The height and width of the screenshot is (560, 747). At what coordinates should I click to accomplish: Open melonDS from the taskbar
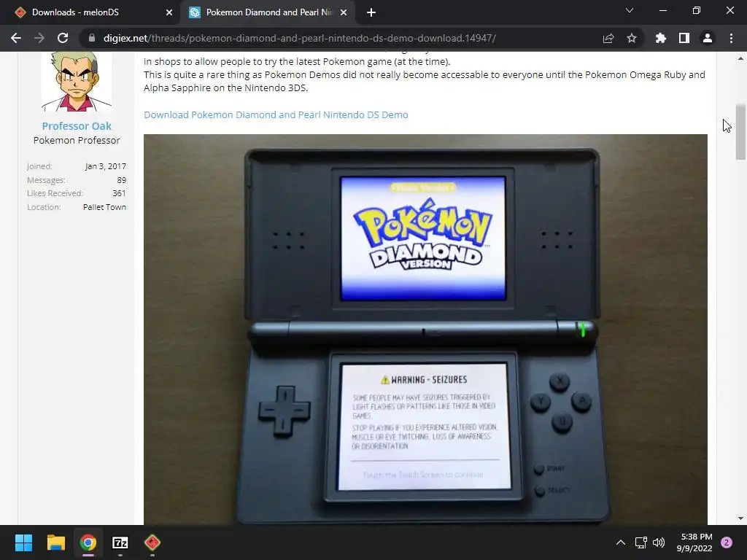pos(152,542)
